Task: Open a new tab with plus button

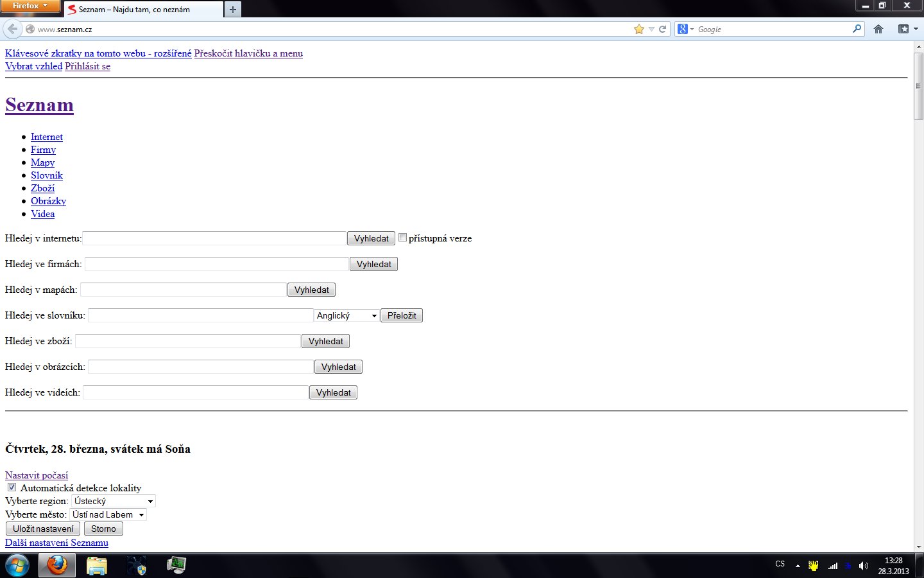Action: [x=233, y=9]
